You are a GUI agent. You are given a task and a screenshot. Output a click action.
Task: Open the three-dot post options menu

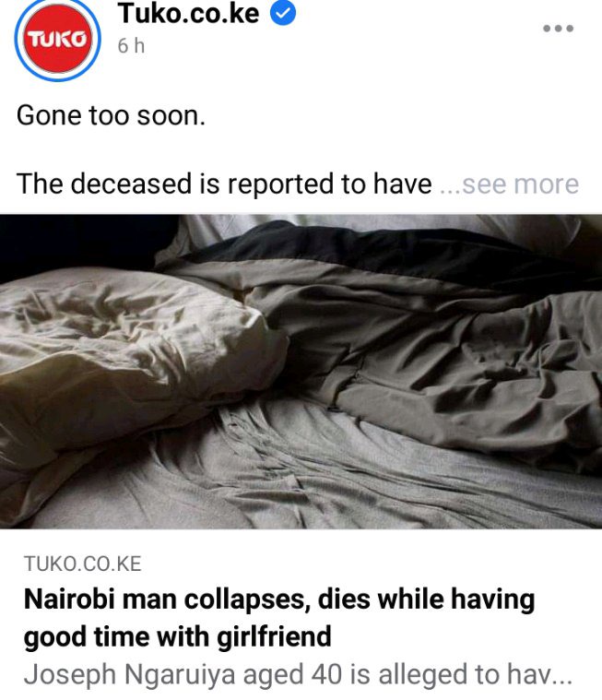tap(558, 29)
